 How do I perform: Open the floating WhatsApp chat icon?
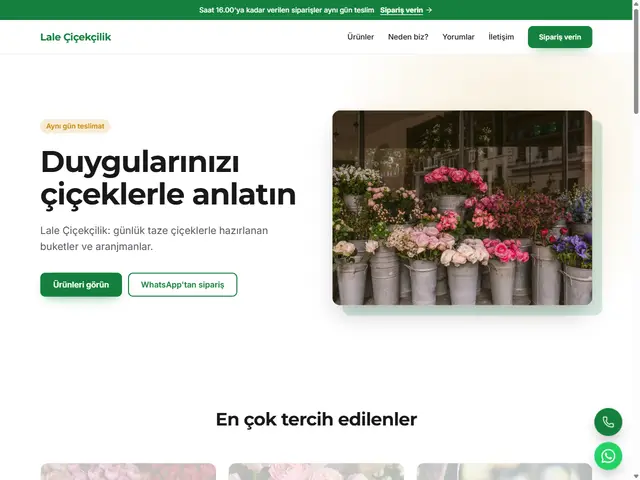(608, 456)
